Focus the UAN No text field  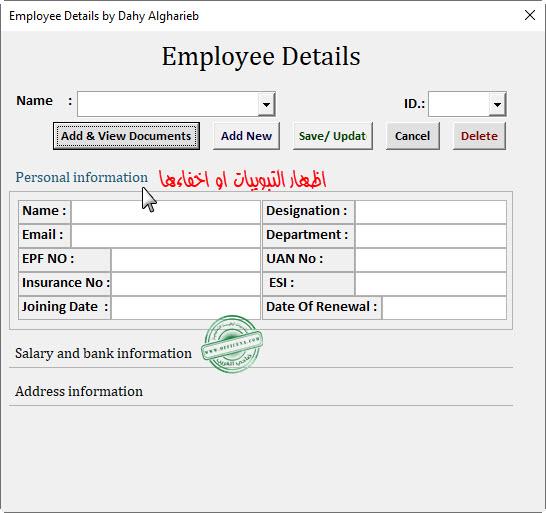pyautogui.click(x=431, y=259)
